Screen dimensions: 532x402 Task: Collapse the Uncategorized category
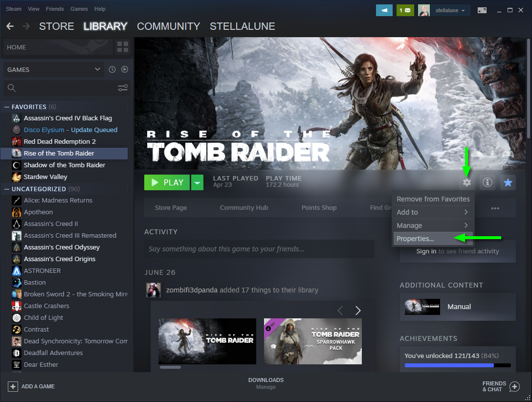coord(7,189)
